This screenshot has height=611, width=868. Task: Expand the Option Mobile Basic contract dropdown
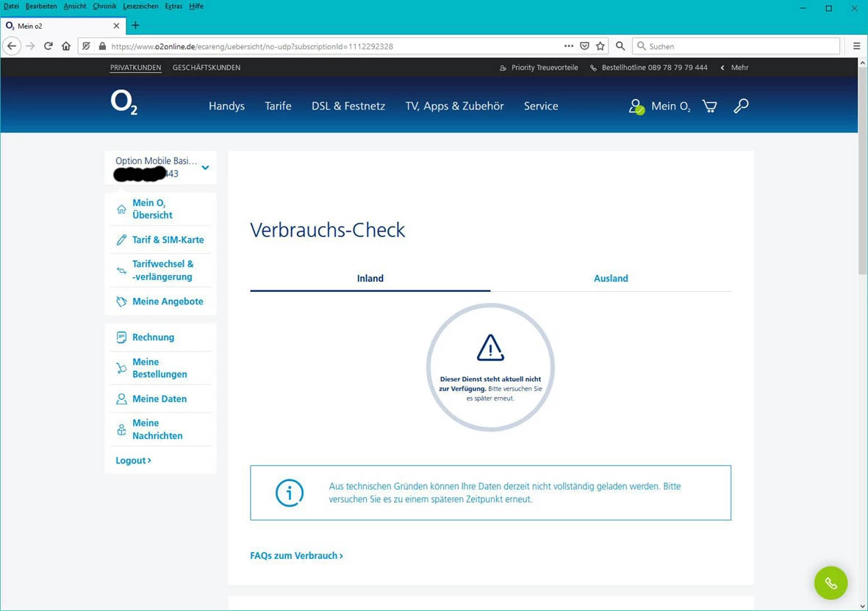tap(205, 168)
